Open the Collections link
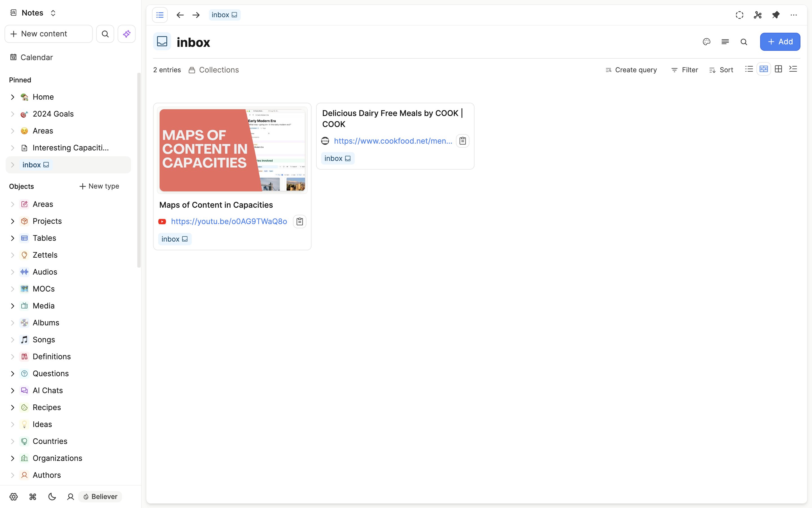The image size is (812, 508). (x=214, y=70)
